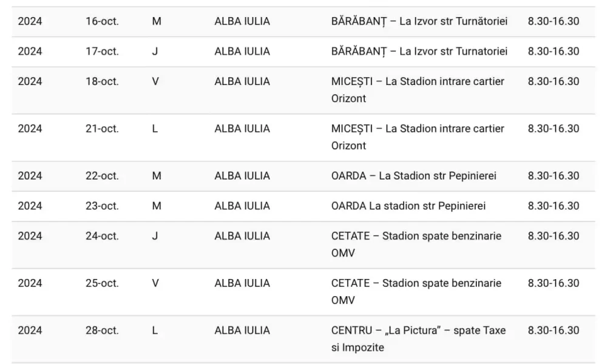Click the BĂRĂBANȚ – La Izvor str Turnătoriei location
Image resolution: width=607 pixels, height=364 pixels.
[419, 21]
